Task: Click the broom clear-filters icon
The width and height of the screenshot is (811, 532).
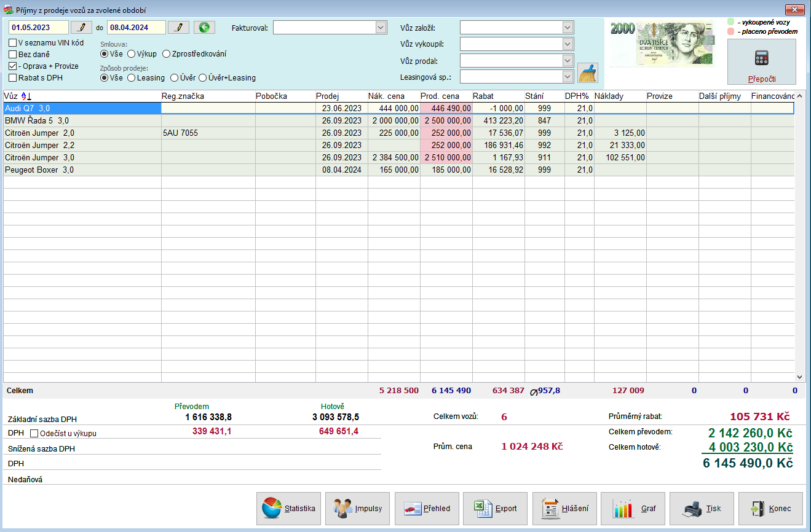Action: (588, 73)
